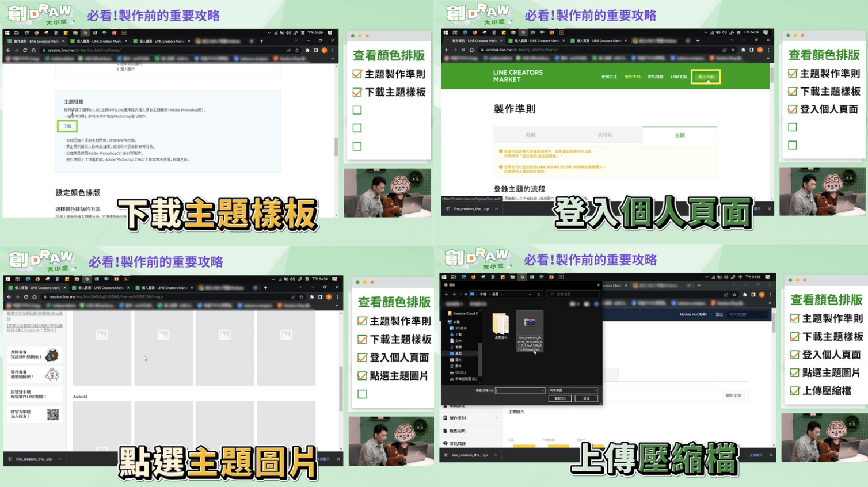This screenshot has width=868, height=487.
Task: Switch to 貼圖 tab under 製作準則
Action: coord(531,135)
